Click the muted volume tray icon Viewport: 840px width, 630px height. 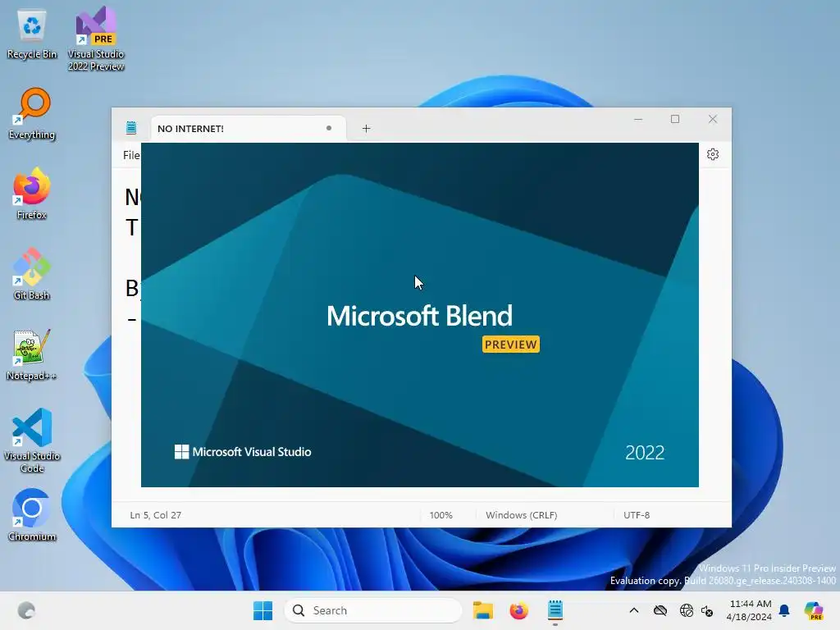point(707,610)
